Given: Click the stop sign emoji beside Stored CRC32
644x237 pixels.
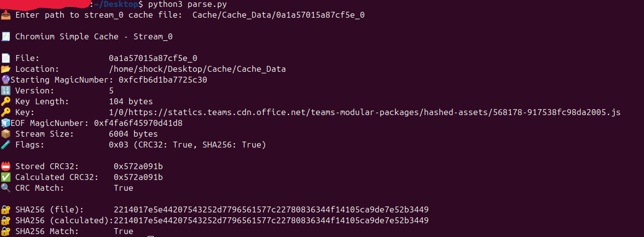Looking at the screenshot, I should (x=5, y=166).
